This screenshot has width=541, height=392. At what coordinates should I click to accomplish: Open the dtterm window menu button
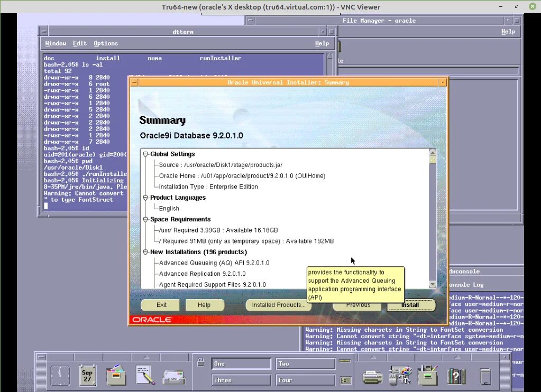pos(44,32)
